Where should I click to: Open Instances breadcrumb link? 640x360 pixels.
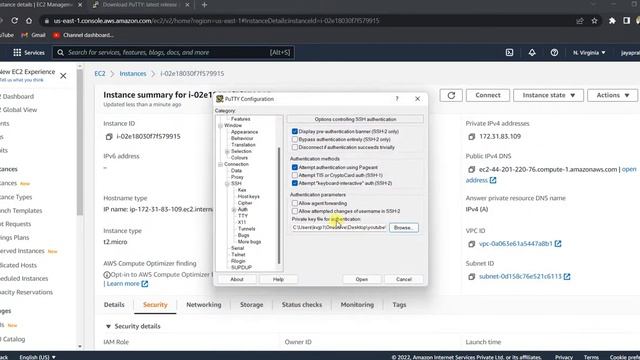pyautogui.click(x=133, y=73)
